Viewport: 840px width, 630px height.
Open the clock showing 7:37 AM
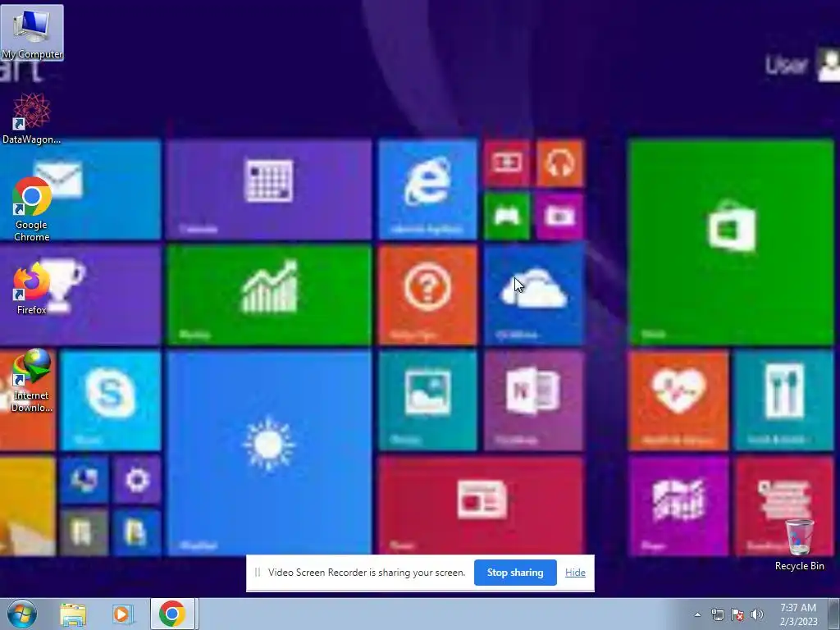798,614
